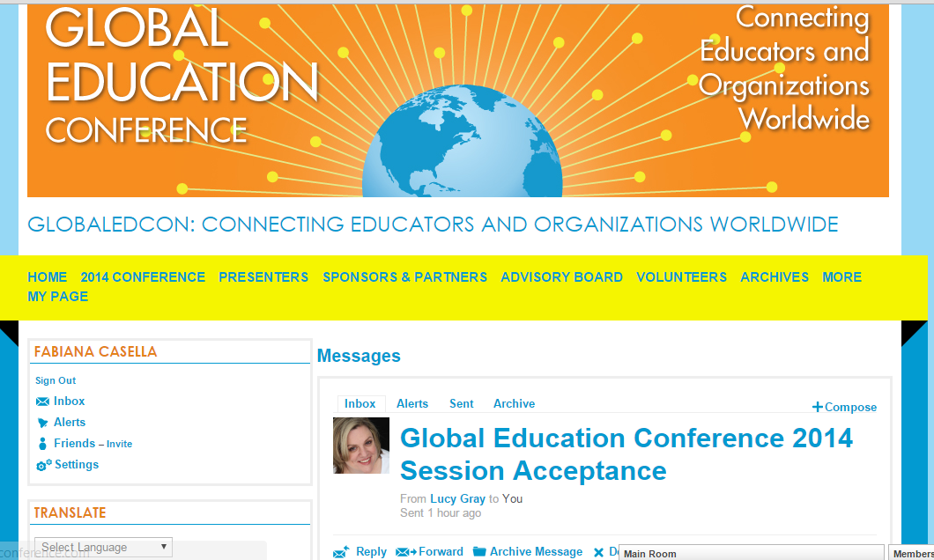The height and width of the screenshot is (560, 934).
Task: Click the Inbox envelope icon in sidebar
Action: tap(42, 402)
